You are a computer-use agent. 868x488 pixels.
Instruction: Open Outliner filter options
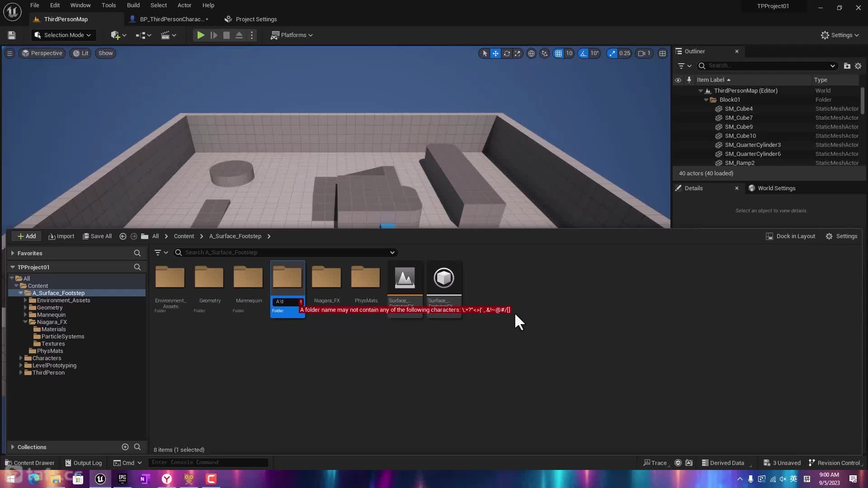(x=684, y=66)
